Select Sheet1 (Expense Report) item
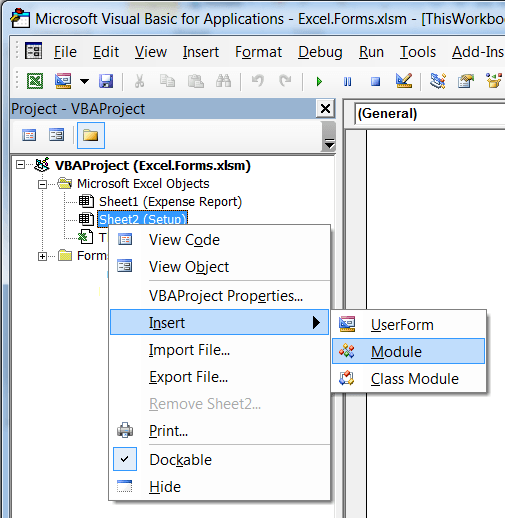The width and height of the screenshot is (505, 518). [170, 202]
